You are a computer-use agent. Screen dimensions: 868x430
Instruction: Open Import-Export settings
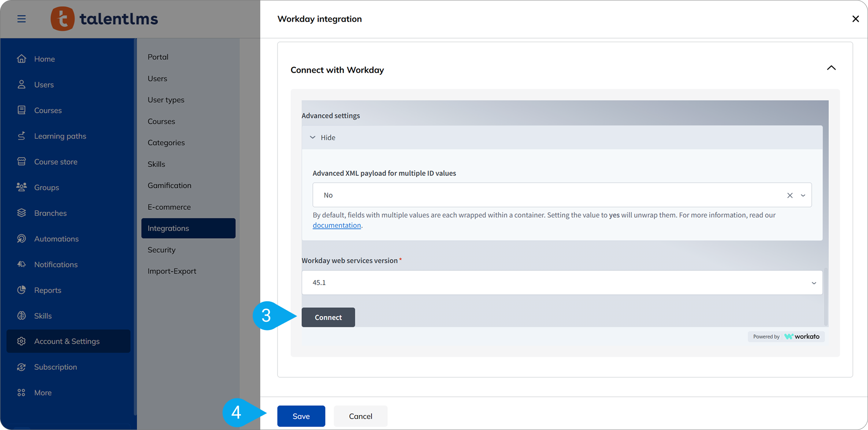click(x=172, y=271)
